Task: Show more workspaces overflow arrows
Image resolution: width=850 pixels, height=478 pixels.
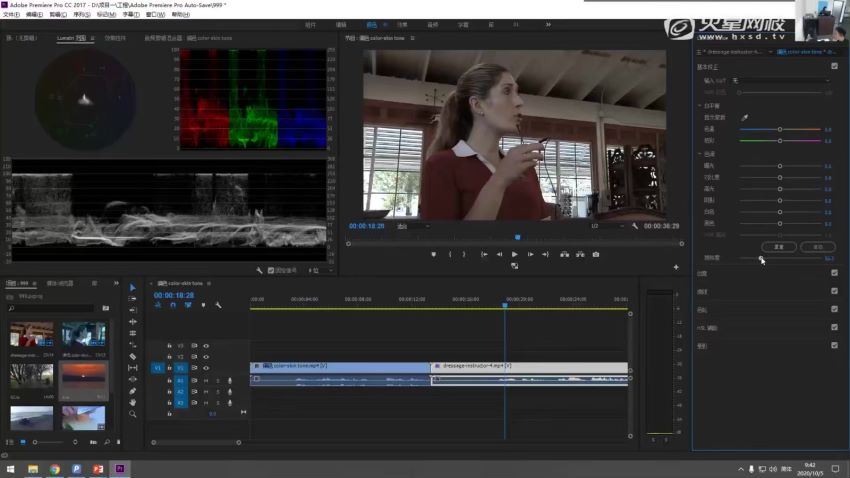Action: coord(548,24)
